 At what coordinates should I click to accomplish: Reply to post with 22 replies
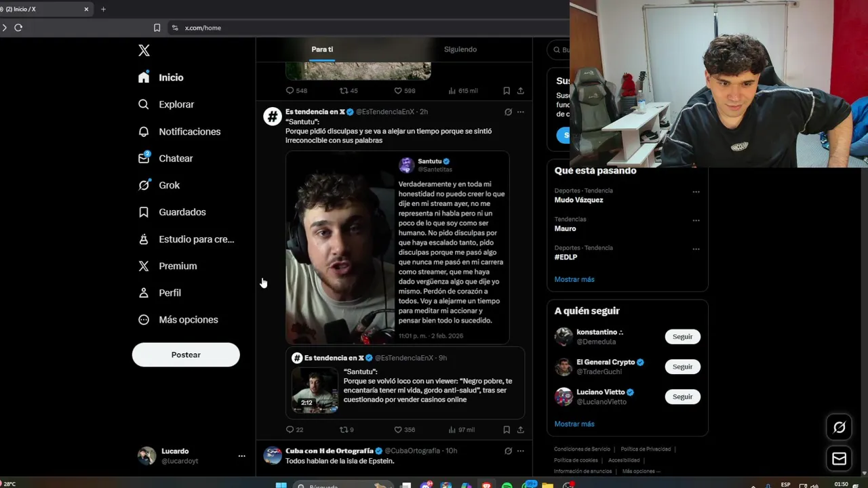coord(290,429)
